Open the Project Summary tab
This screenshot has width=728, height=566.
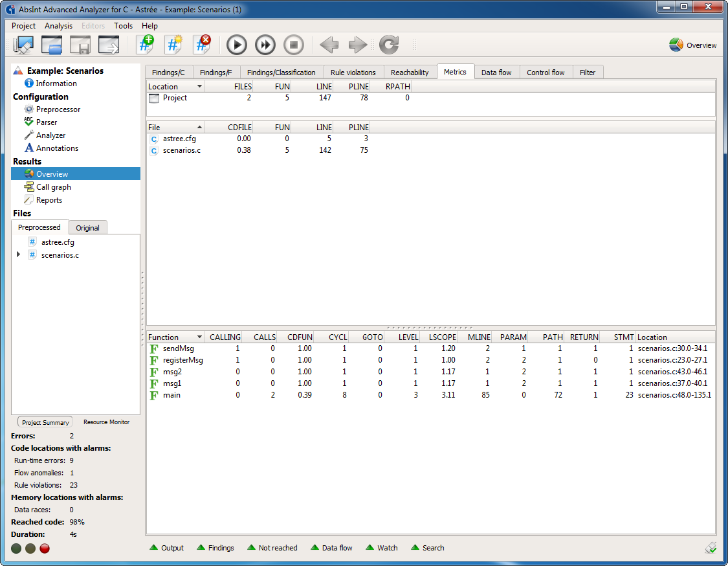pyautogui.click(x=45, y=422)
